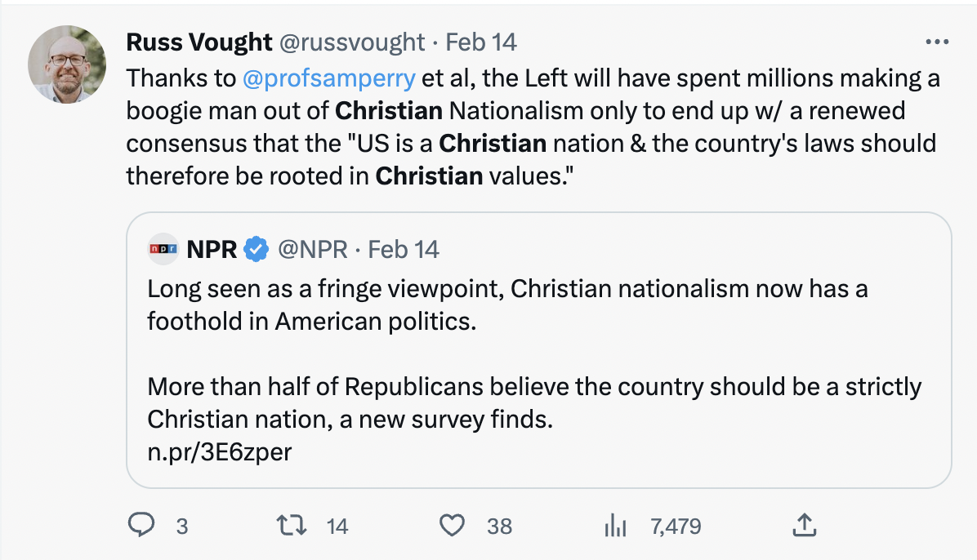Click the 14 retweets count
The height and width of the screenshot is (560, 977).
coord(337,527)
